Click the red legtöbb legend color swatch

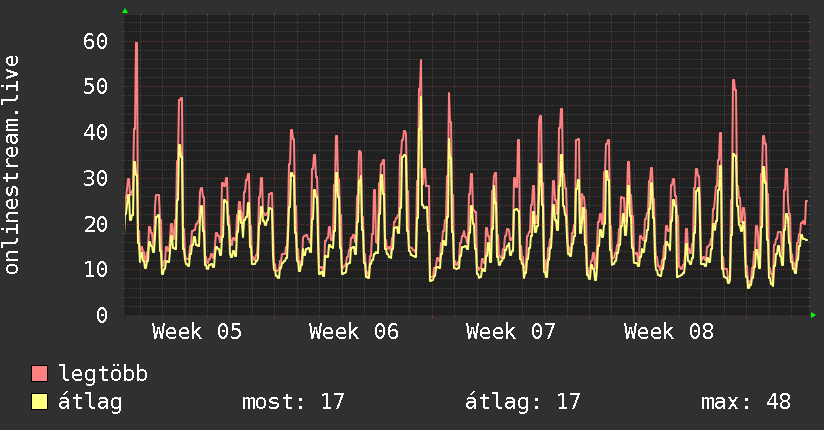pyautogui.click(x=40, y=374)
